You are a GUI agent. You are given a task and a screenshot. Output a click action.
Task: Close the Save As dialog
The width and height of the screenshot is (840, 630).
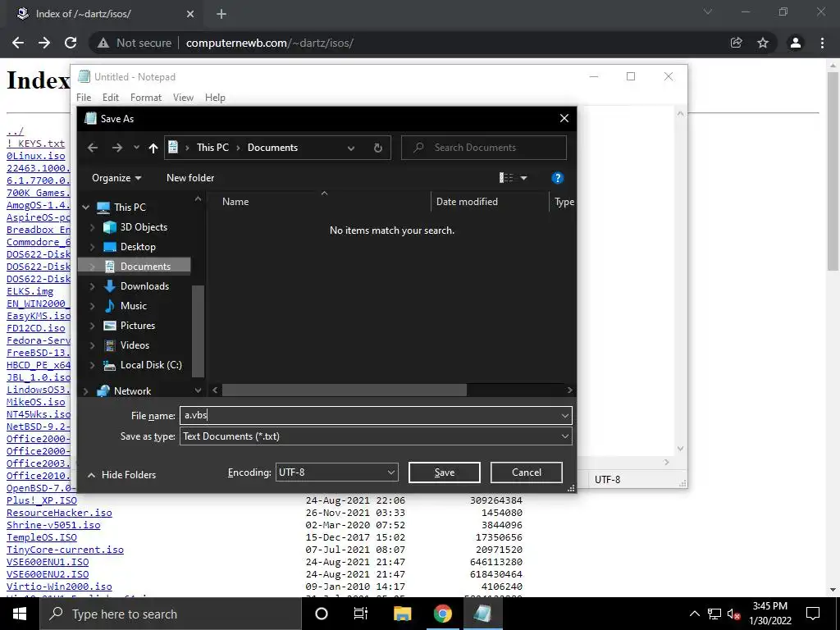coord(564,118)
